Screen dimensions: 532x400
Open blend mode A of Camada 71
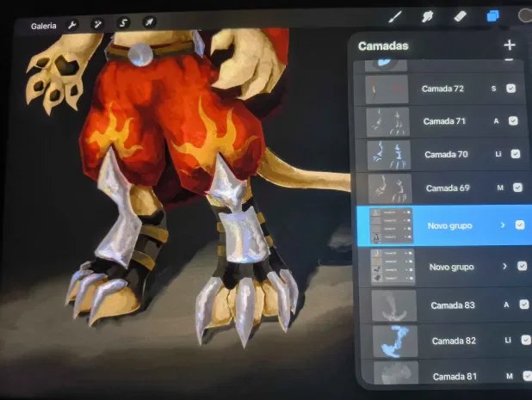coord(496,121)
